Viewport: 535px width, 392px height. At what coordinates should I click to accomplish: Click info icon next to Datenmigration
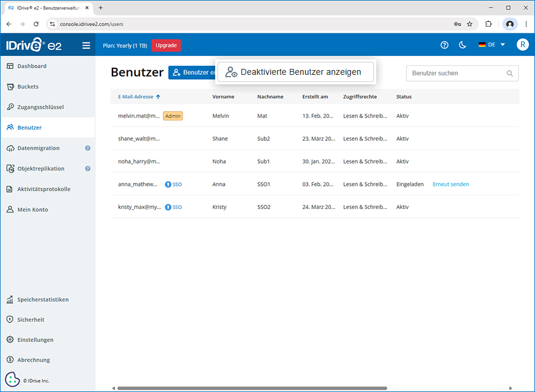[87, 148]
